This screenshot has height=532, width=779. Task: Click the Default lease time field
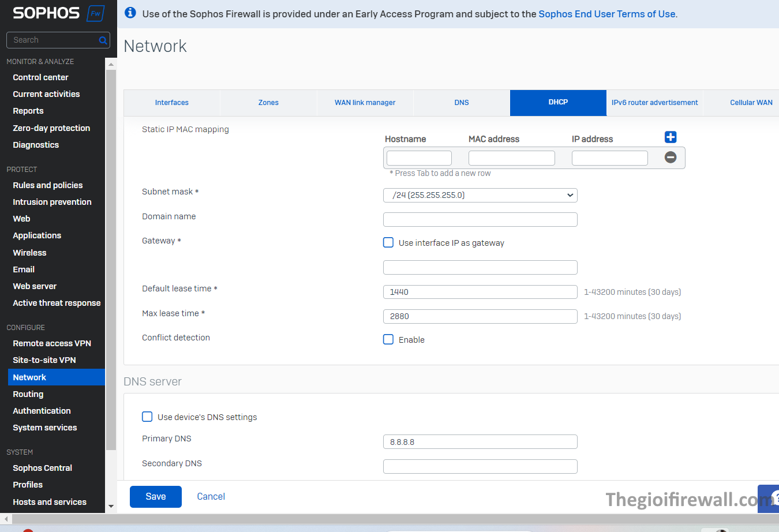coord(480,292)
